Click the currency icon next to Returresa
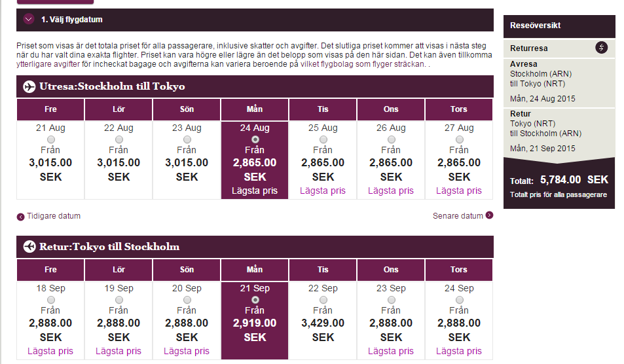The image size is (624, 364). pos(602,48)
